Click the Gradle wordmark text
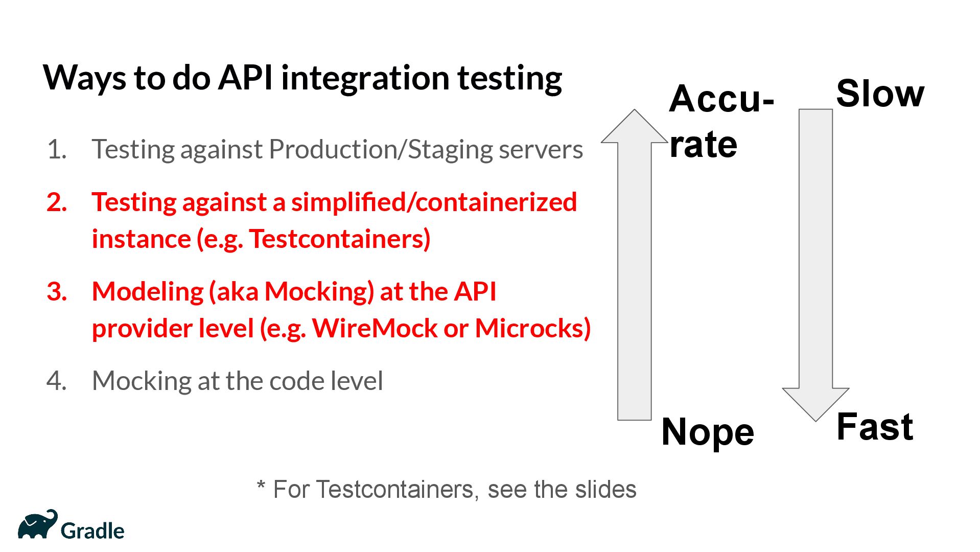Image resolution: width=980 pixels, height=552 pixels. click(92, 531)
